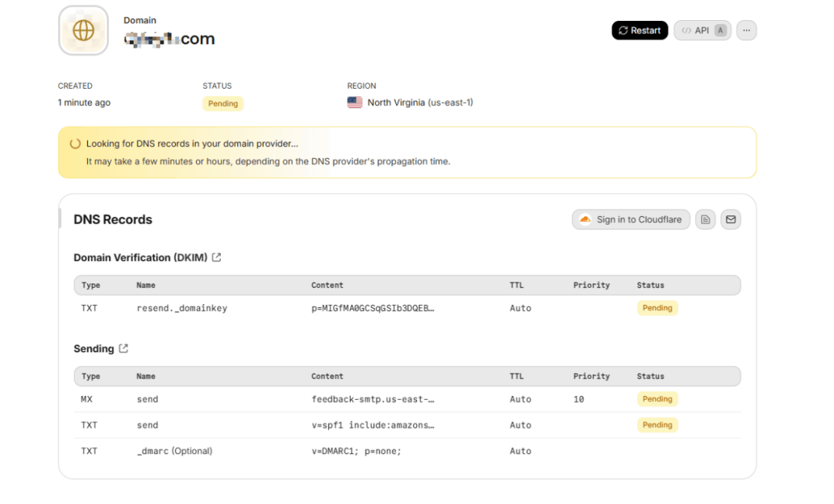Screen dimensions: 834x504
Task: Click the loading spinner icon in yellow banner
Action: (75, 144)
